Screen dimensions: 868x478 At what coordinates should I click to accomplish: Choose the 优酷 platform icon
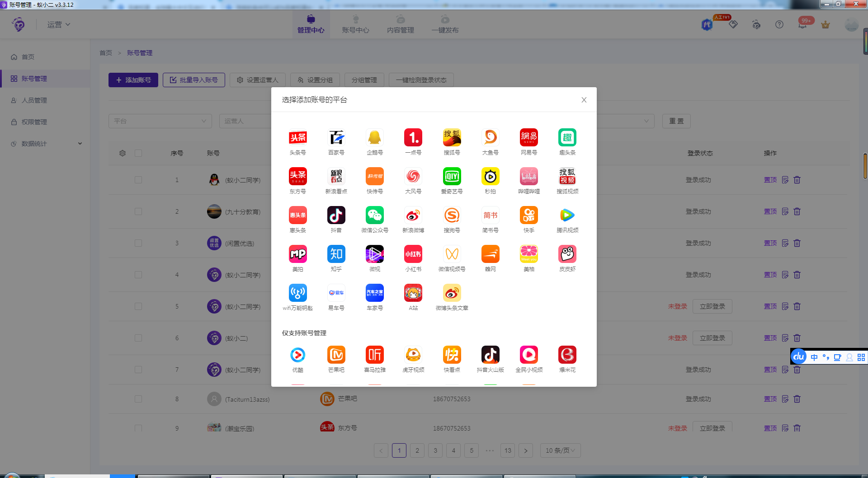click(297, 355)
